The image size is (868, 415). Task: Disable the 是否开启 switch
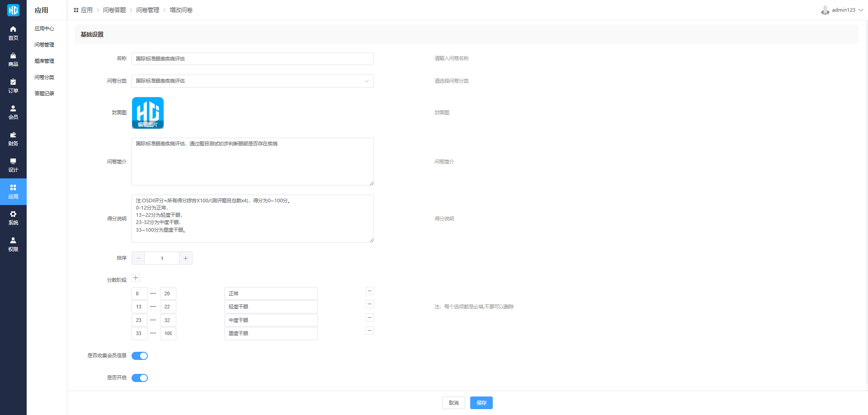point(140,378)
